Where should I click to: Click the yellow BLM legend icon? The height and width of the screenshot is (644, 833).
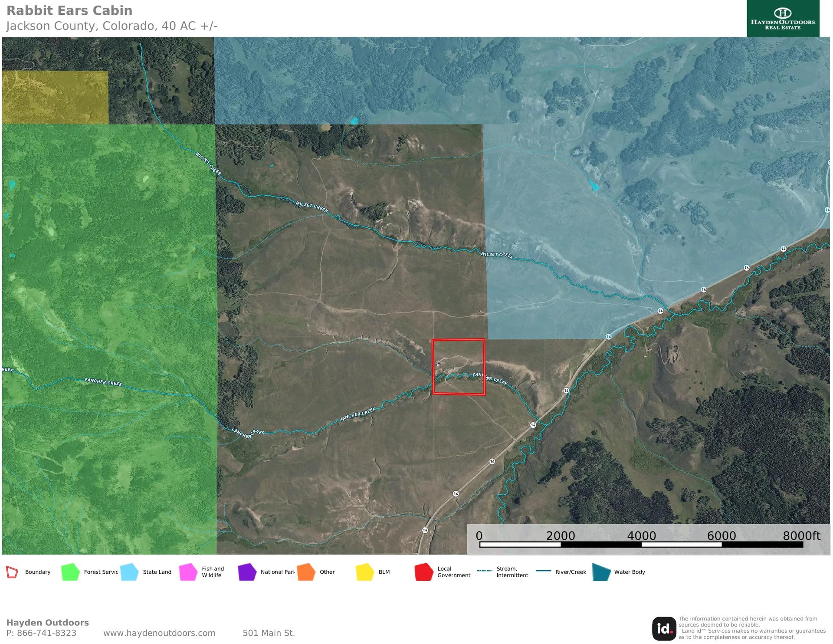coord(365,572)
